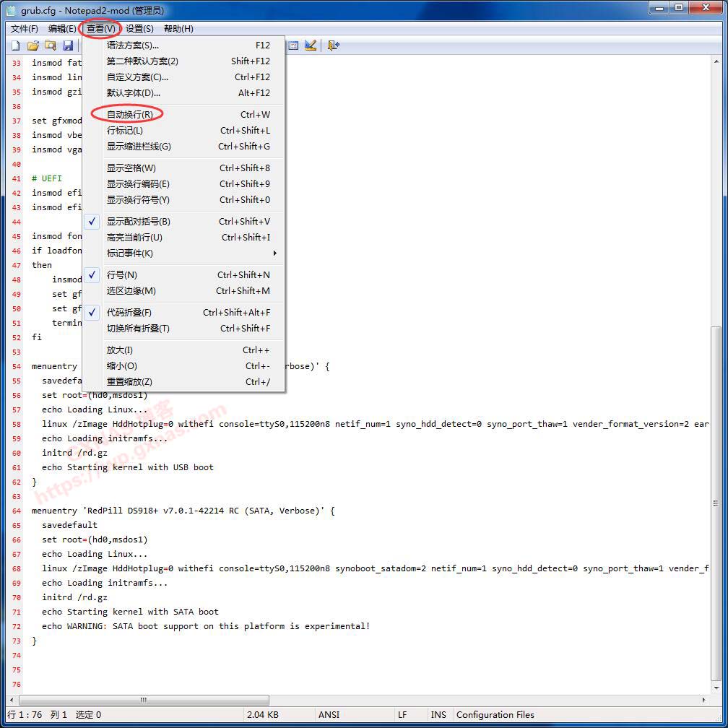This screenshot has height=728, width=728.
Task: Click the horizontal scrollbar right arrow
Action: 704,700
